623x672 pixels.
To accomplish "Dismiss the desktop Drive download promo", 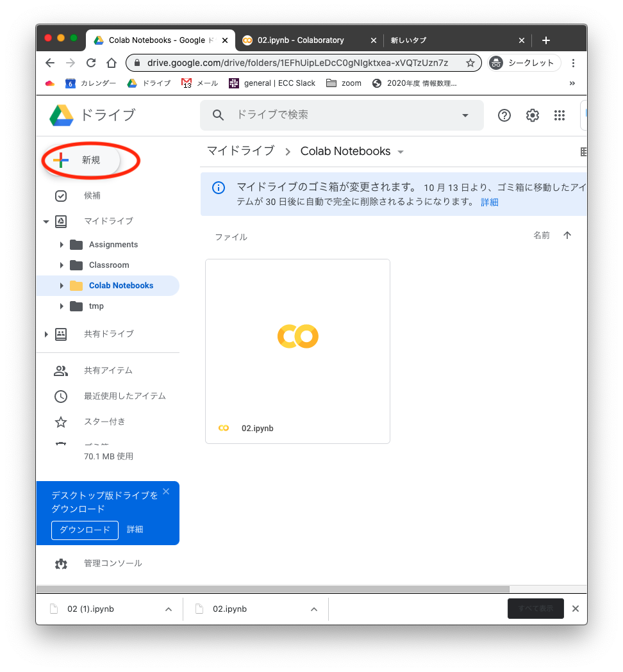I will coord(167,491).
